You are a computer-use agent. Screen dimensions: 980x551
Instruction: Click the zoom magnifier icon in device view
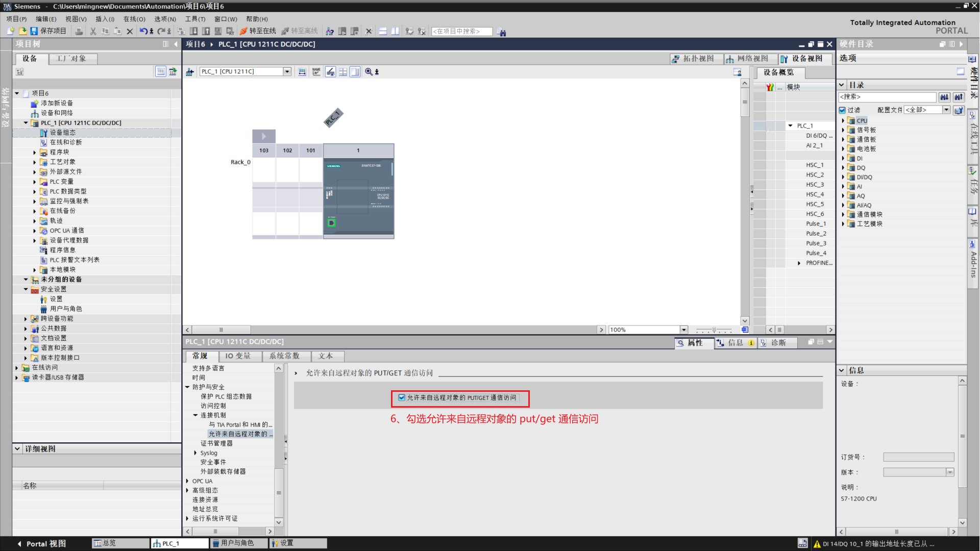tap(369, 72)
